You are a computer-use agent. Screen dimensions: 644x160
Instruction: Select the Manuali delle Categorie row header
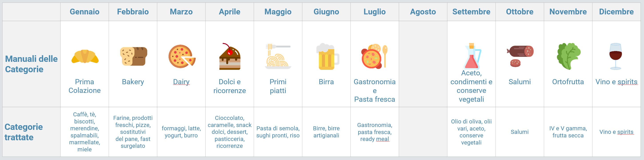pos(31,64)
